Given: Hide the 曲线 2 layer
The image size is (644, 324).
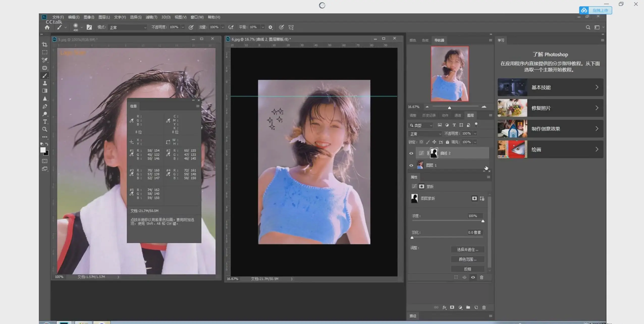Looking at the screenshot, I should [411, 153].
